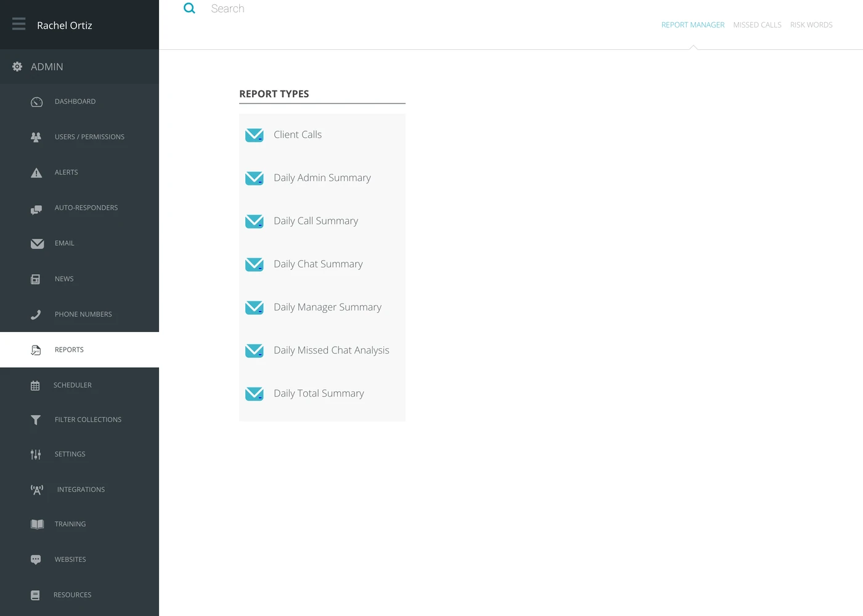Click the ADMIN section heading label
The height and width of the screenshot is (616, 863).
click(x=47, y=67)
